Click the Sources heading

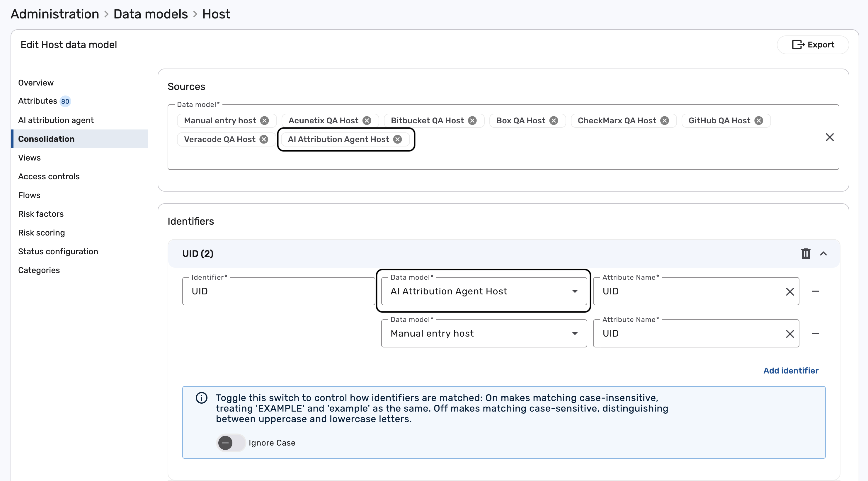pos(186,87)
